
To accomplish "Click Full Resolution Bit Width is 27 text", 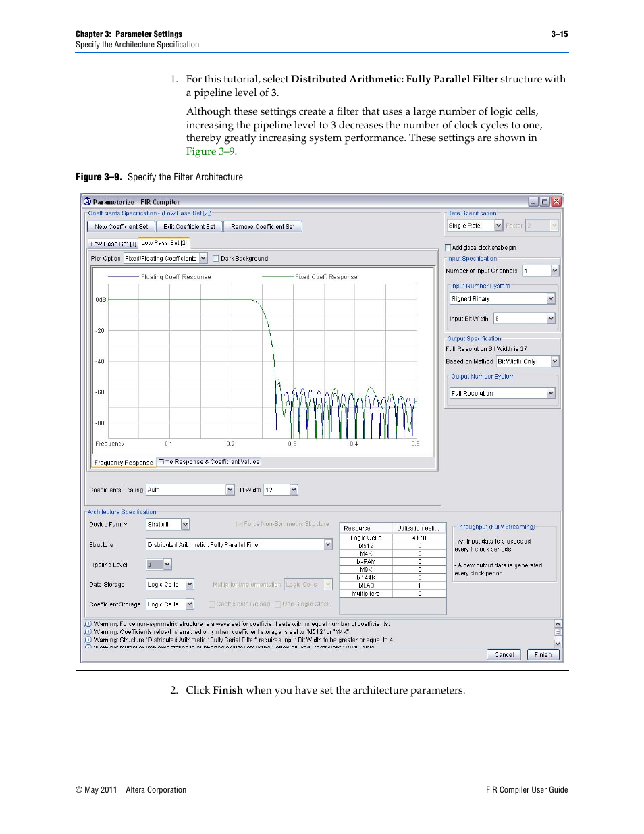I will (486, 349).
